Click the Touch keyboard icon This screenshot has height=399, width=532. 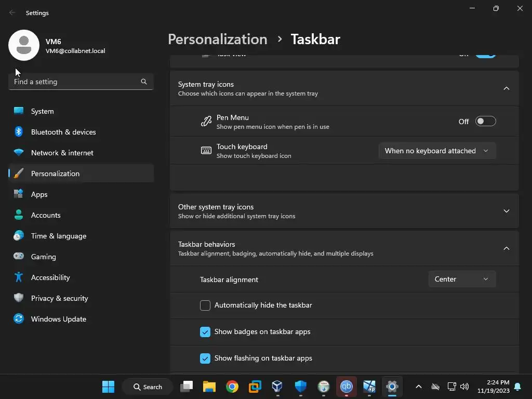tap(206, 150)
